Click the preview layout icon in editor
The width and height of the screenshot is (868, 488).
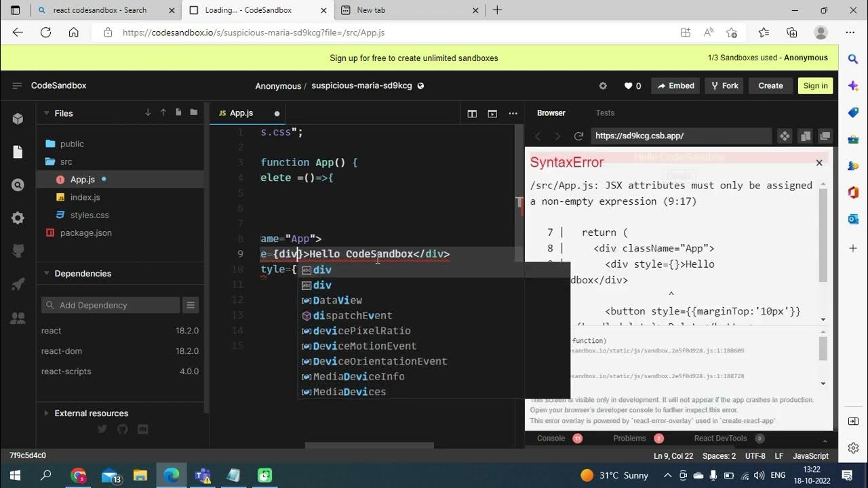492,113
